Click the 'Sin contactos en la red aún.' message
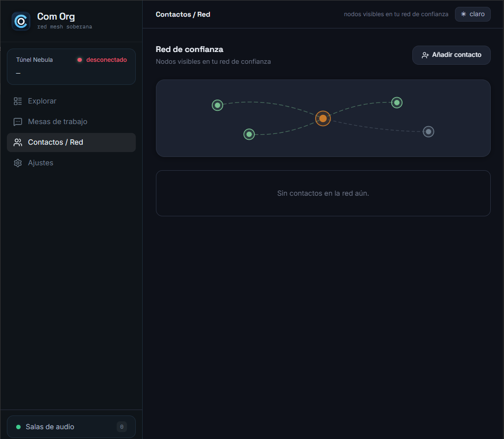Viewport: 504px width, 439px height. coord(323,193)
